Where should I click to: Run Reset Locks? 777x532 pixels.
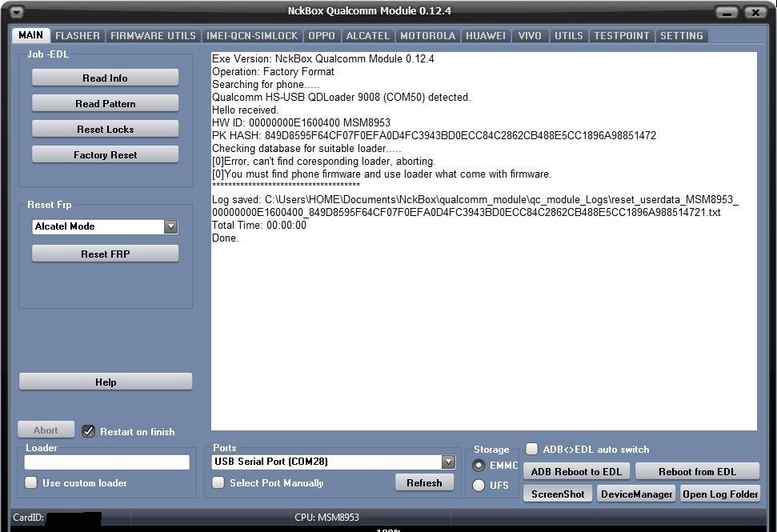pyautogui.click(x=105, y=130)
